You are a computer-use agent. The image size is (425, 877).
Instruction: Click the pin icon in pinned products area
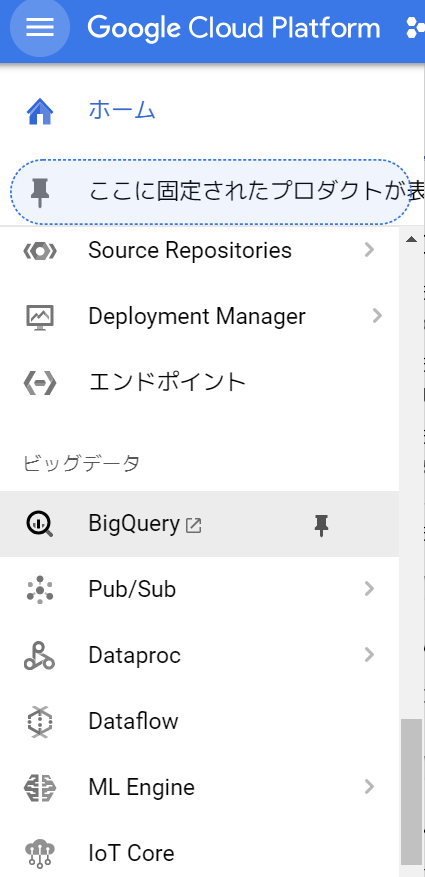[x=40, y=193]
